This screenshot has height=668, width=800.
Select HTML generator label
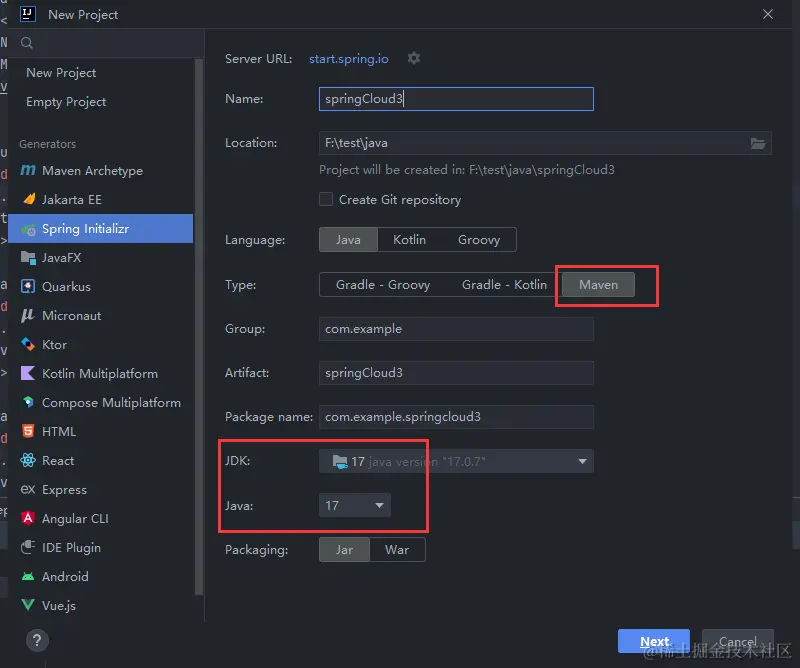[x=59, y=432]
